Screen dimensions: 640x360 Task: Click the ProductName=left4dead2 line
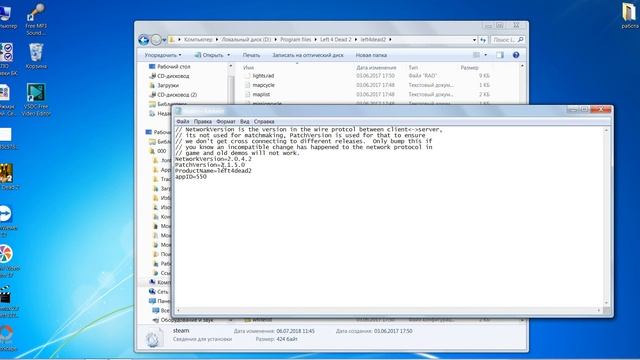click(213, 171)
